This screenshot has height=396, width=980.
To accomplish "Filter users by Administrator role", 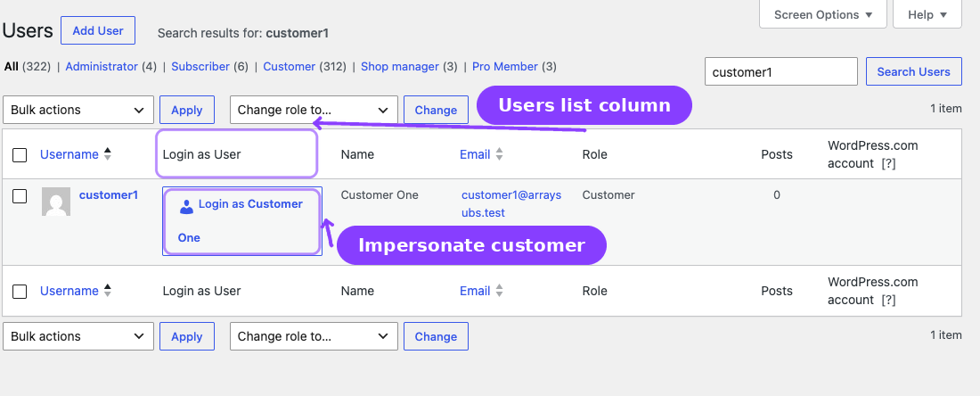I will click(102, 66).
